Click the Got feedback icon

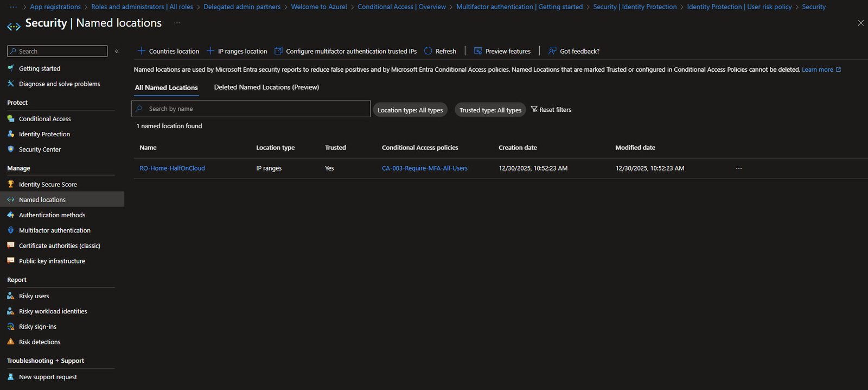(x=552, y=51)
